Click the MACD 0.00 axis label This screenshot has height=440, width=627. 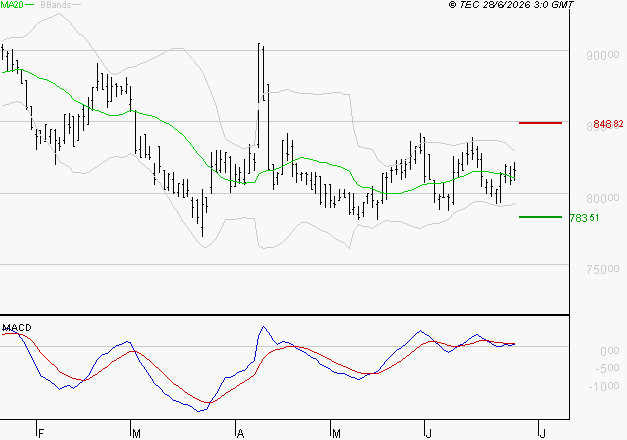tap(609, 351)
